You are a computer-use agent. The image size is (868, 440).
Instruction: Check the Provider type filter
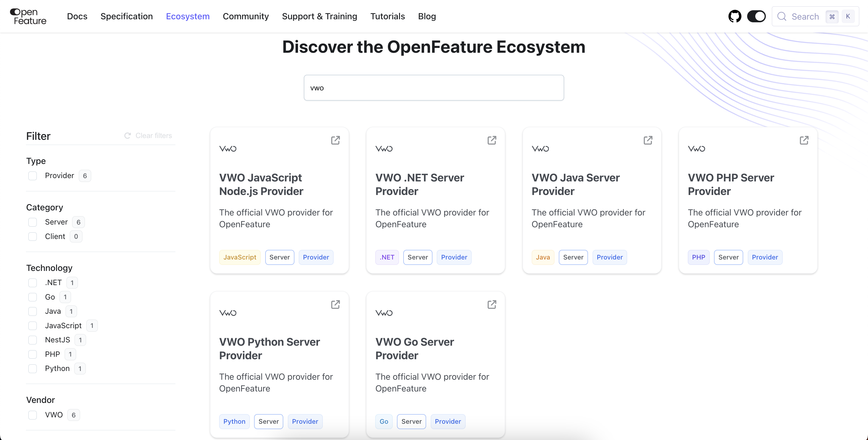33,176
